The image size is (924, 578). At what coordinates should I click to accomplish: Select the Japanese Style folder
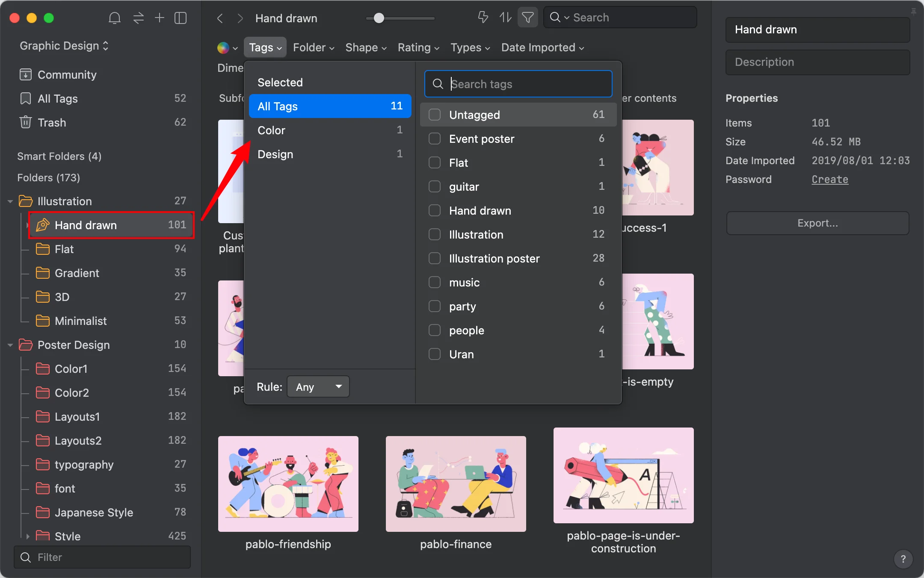coord(111,513)
